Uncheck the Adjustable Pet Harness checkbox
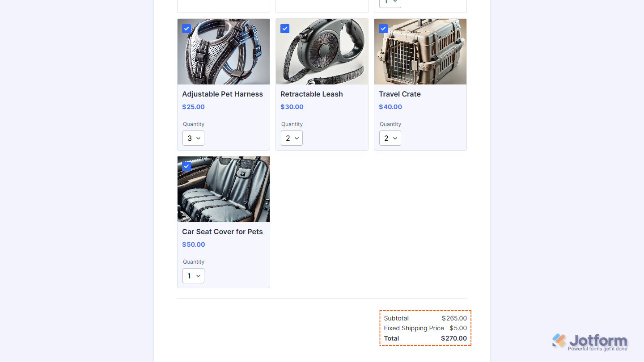 pyautogui.click(x=186, y=29)
